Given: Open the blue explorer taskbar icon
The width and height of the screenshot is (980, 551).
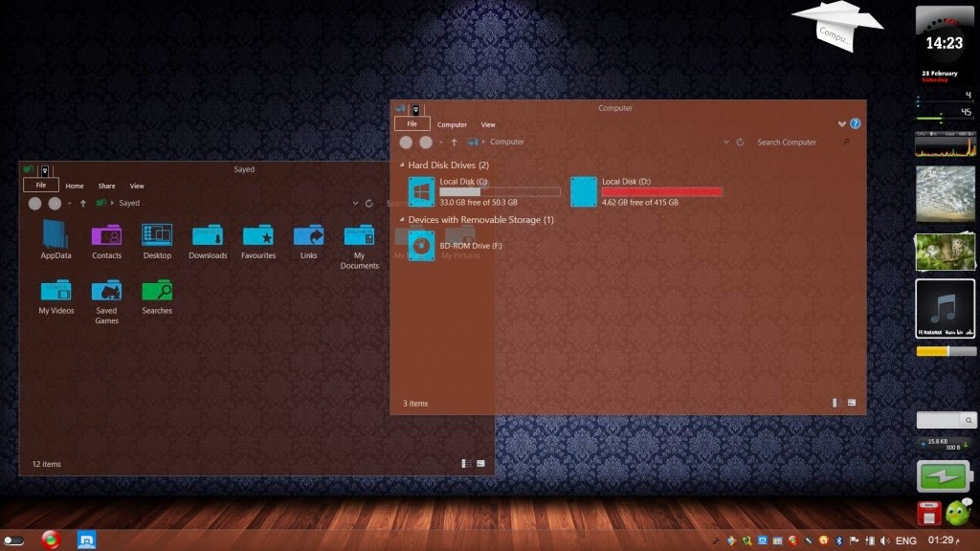Looking at the screenshot, I should coord(86,540).
